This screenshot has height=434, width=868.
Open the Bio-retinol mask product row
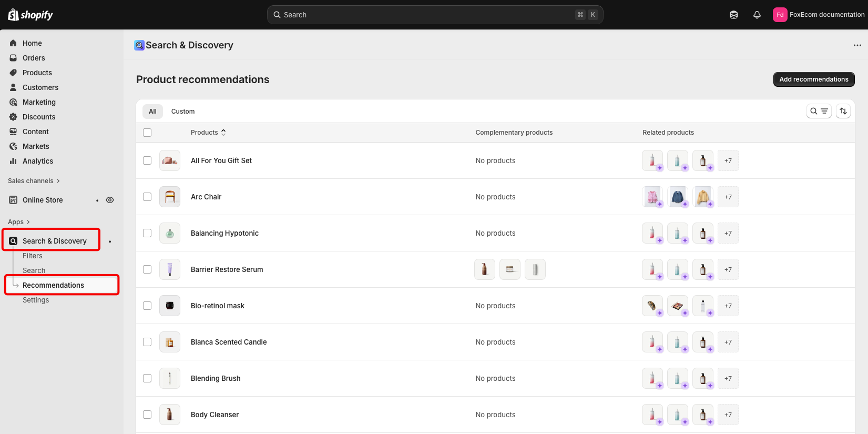[218, 306]
